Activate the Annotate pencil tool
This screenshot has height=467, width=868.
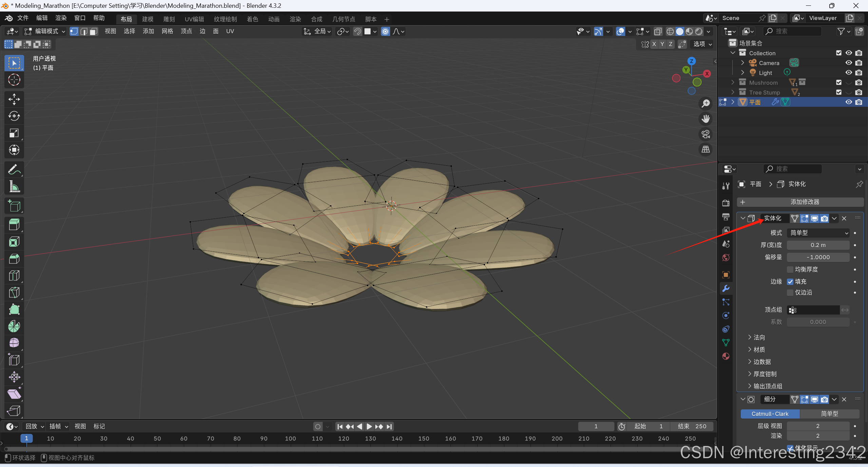(14, 169)
